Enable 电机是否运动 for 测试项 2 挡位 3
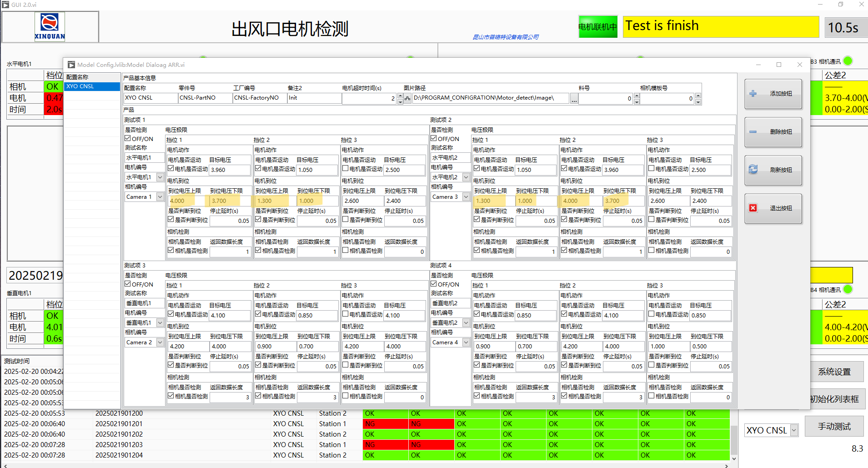Screen dimensions: 868x468 coord(652,168)
